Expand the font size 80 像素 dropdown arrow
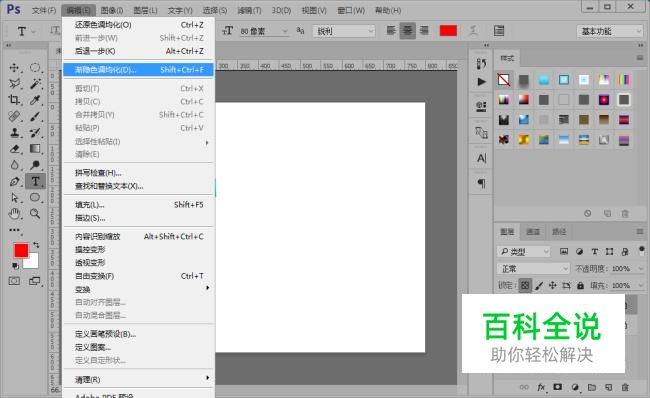 [284, 31]
